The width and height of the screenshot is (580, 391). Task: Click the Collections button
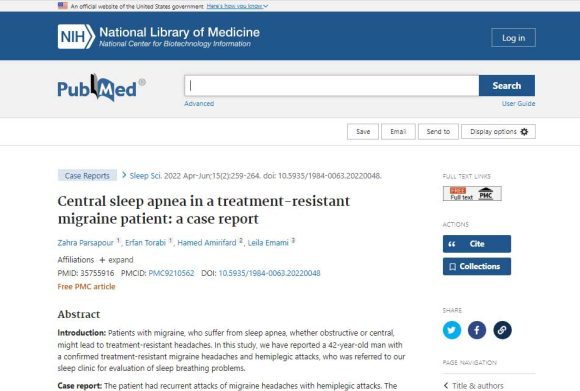point(477,266)
